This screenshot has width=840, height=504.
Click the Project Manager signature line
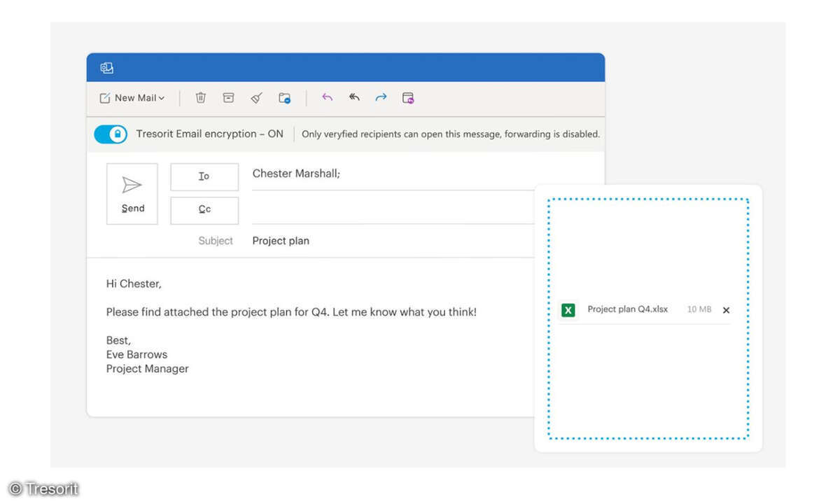(147, 368)
